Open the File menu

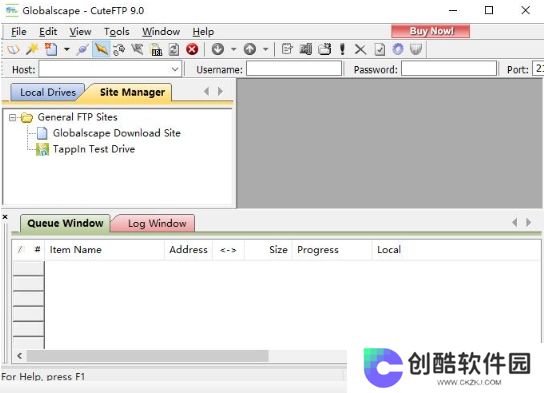pos(18,32)
